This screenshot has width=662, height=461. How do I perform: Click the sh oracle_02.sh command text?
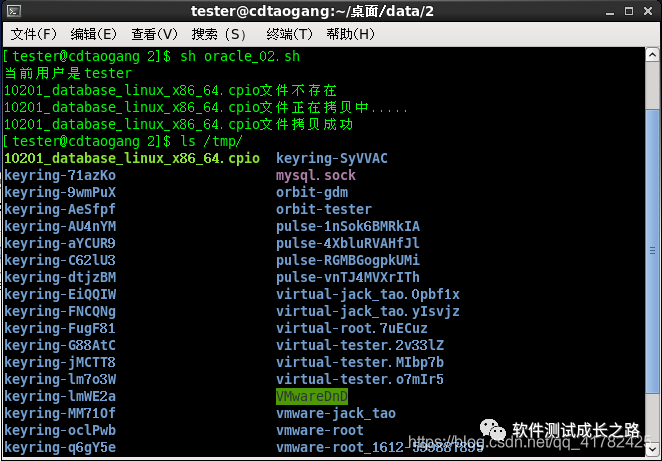point(240,56)
